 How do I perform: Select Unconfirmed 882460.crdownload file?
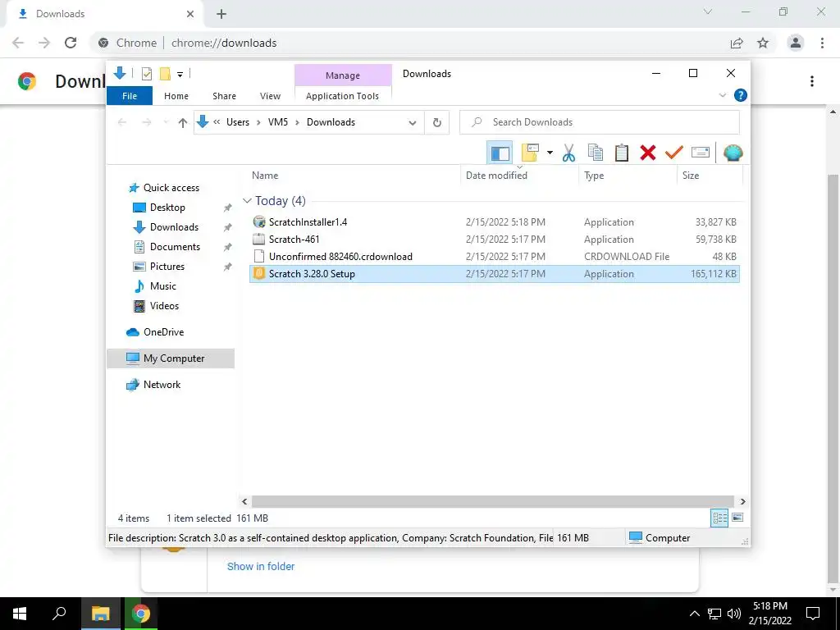coord(495,257)
